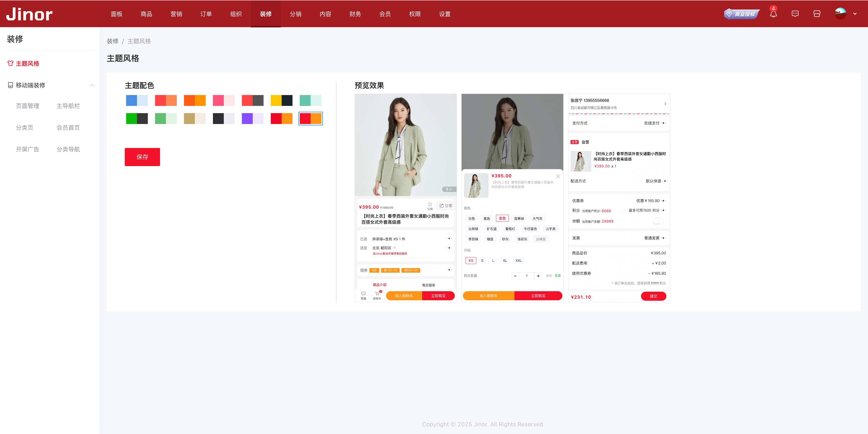Click the purchase quantity input field
Viewport: 868px width, 434px height.
tap(527, 276)
